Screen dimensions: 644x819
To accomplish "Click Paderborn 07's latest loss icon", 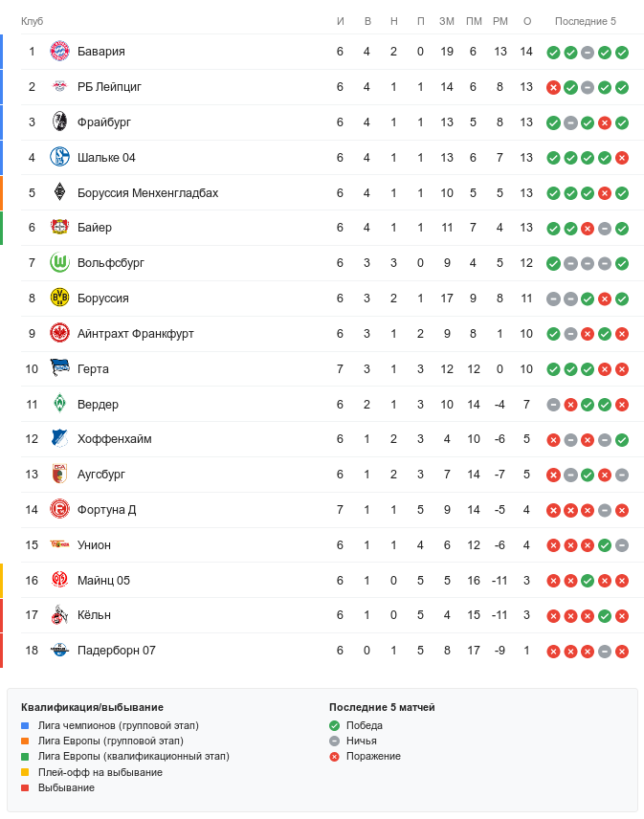I will [x=622, y=651].
